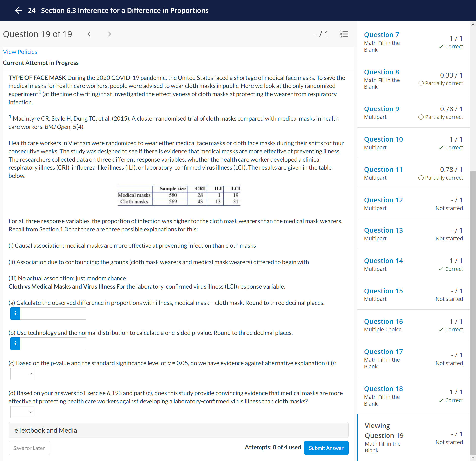Click info icon for part (a)
The height and width of the screenshot is (461, 476).
pyautogui.click(x=15, y=313)
